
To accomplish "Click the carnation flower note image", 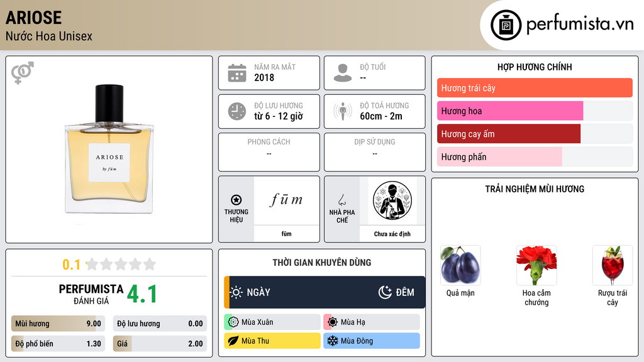I will point(536,265).
